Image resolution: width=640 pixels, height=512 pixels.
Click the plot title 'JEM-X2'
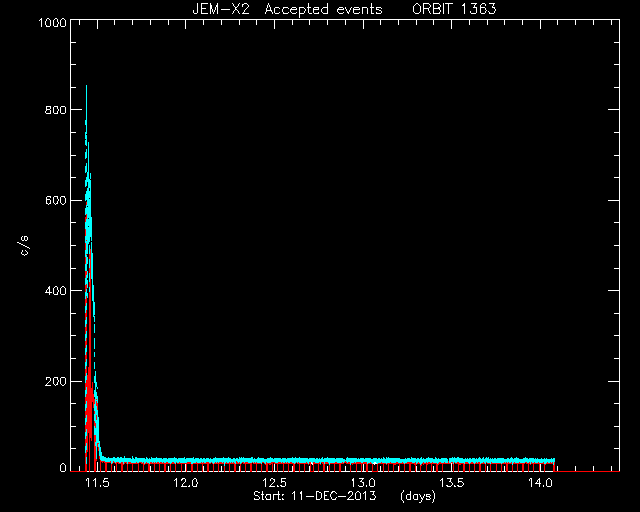click(221, 9)
